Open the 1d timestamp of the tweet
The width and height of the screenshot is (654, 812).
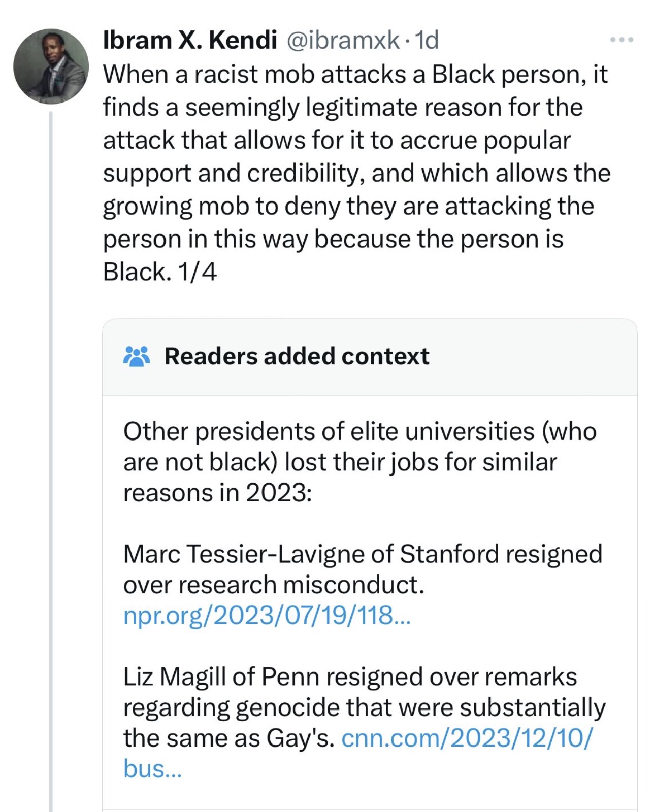tap(427, 40)
